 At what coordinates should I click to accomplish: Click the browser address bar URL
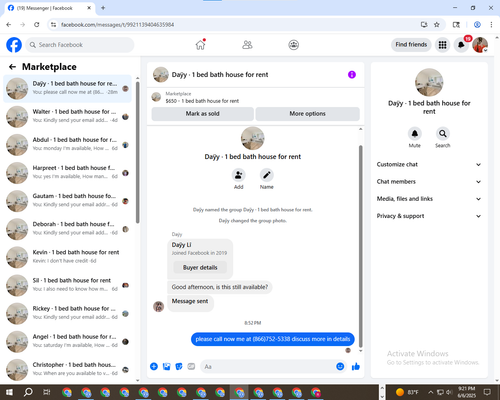[x=117, y=25]
